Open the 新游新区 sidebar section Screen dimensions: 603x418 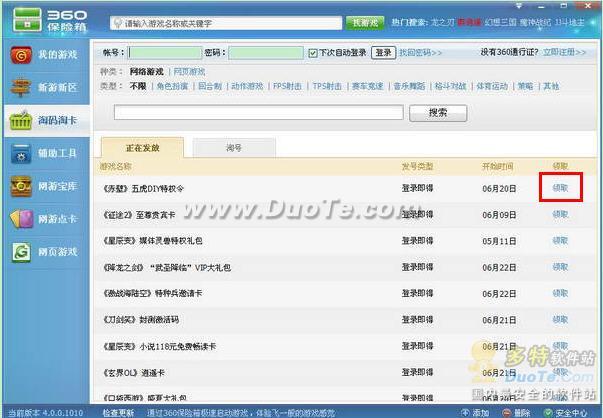47,88
